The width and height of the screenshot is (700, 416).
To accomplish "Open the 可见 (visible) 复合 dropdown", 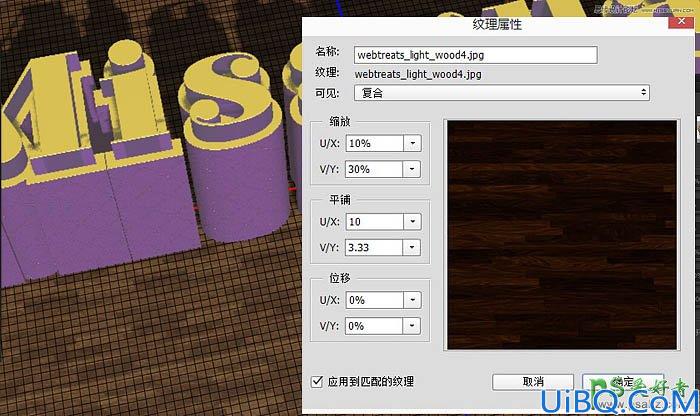I will pyautogui.click(x=502, y=93).
